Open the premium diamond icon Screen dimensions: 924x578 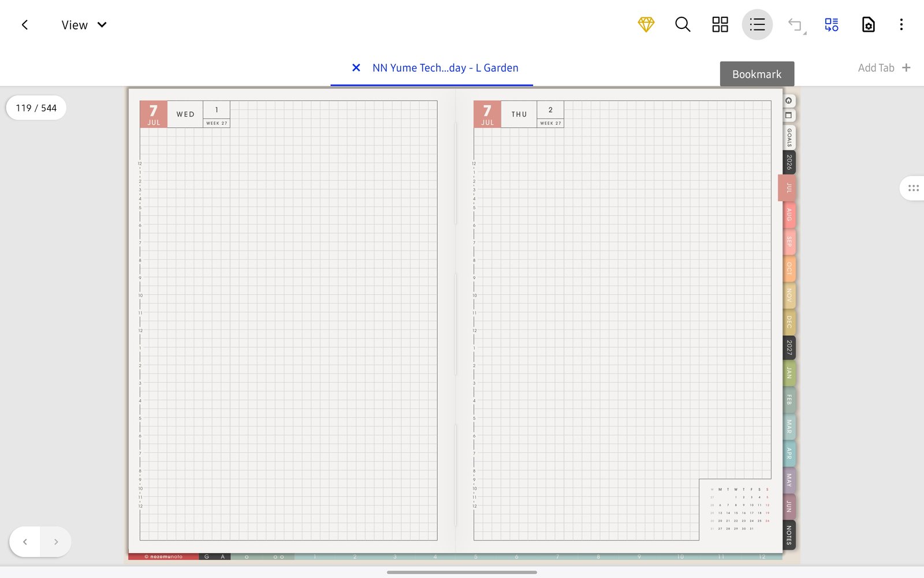pos(646,24)
